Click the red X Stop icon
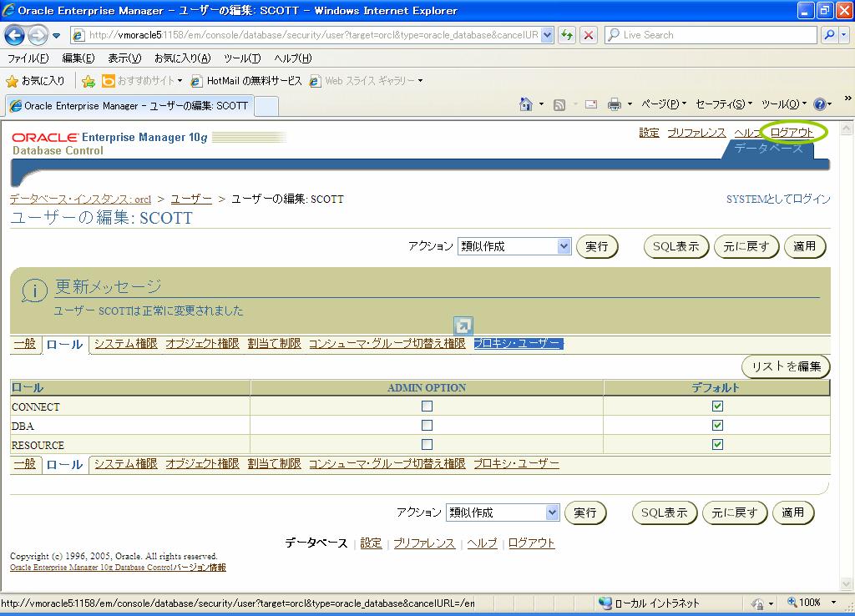Screen dimensions: 855x616 pyautogui.click(x=589, y=35)
